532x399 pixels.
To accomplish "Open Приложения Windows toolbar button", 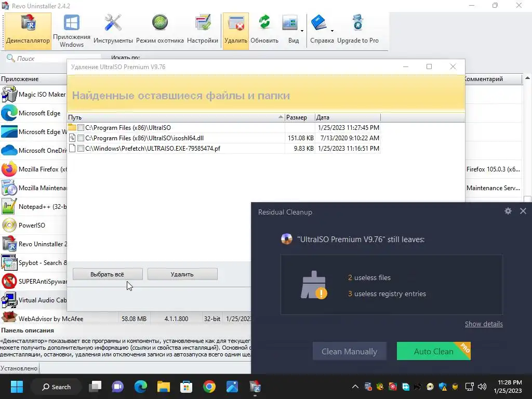I will coord(72,31).
